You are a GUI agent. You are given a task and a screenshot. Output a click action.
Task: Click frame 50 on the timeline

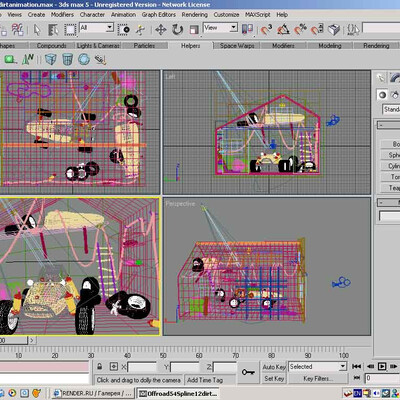pos(163,355)
